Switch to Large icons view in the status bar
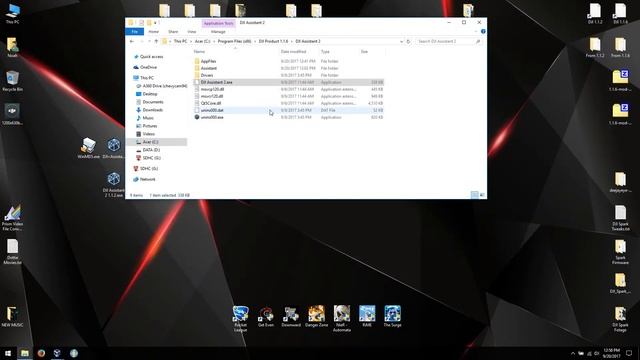Image resolution: width=640 pixels, height=360 pixels. point(482,195)
